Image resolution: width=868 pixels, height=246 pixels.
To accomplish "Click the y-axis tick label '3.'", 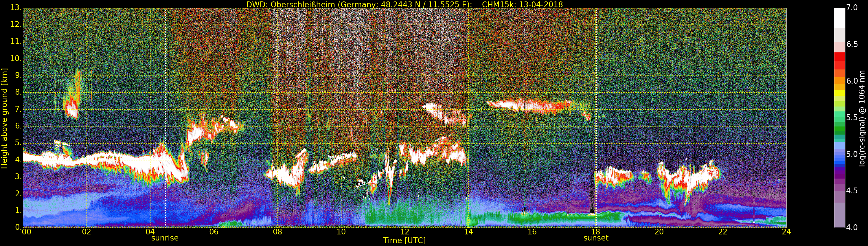I will pos(18,177).
